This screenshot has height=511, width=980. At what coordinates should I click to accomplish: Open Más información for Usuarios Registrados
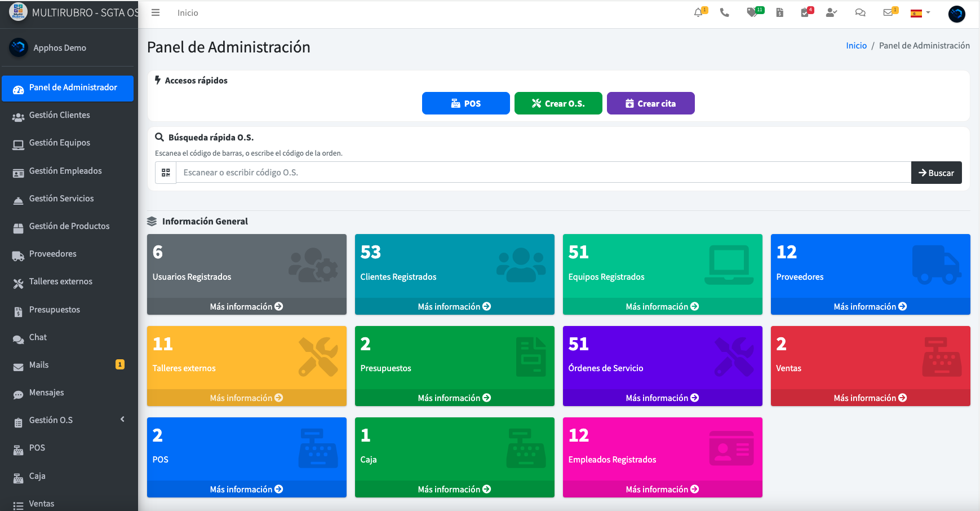[x=246, y=306]
